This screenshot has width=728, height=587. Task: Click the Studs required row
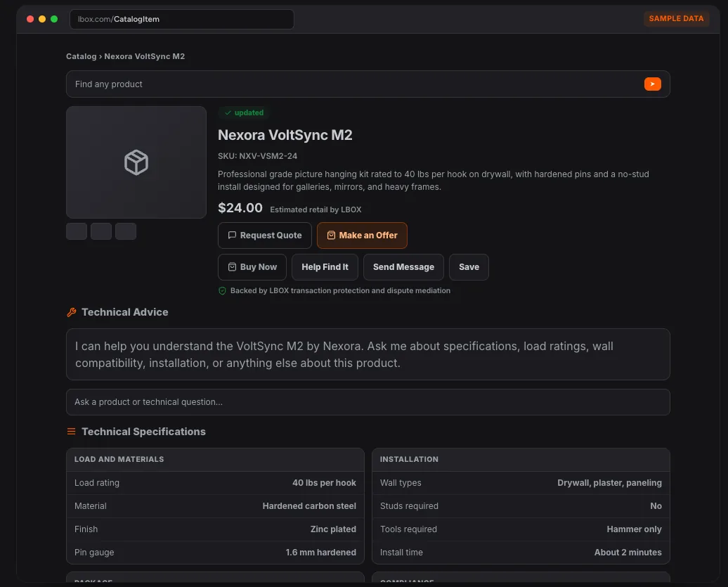[521, 506]
